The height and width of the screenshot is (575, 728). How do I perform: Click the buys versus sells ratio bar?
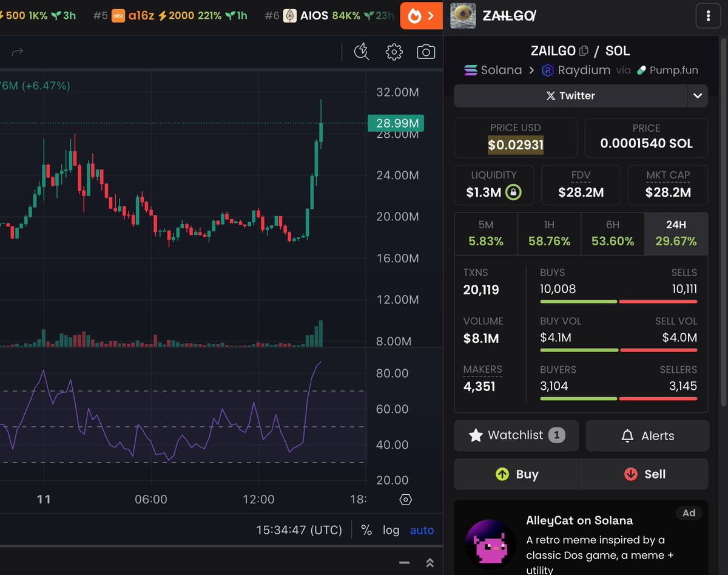point(618,301)
